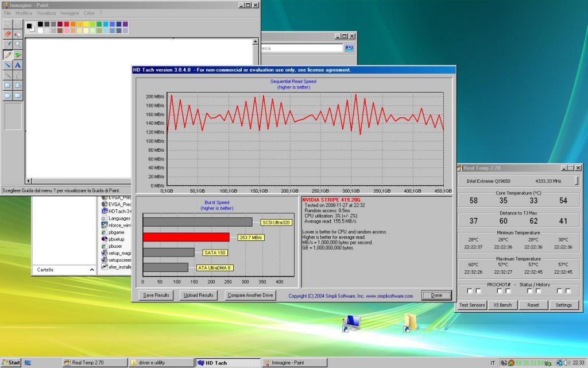Open the Colori menu in Paint

[x=89, y=13]
